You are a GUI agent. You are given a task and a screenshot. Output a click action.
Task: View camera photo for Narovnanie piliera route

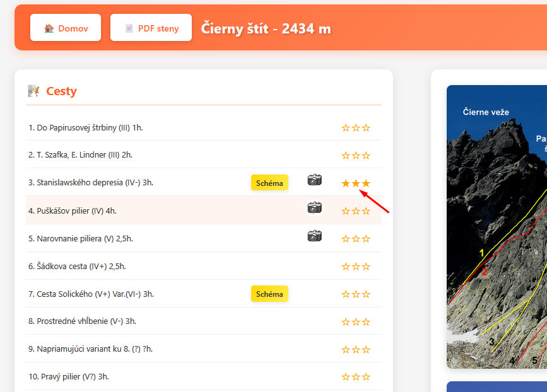point(314,236)
